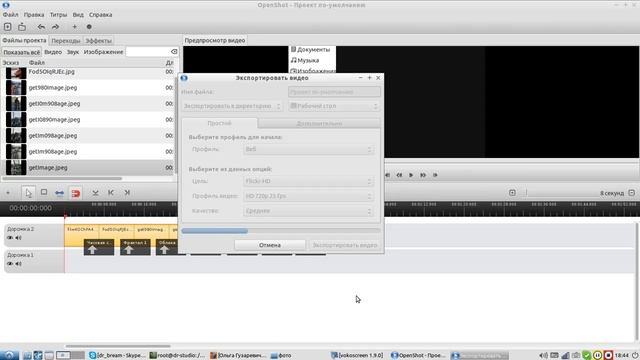
Task: Select the arrow pointer tool
Action: pos(28,193)
